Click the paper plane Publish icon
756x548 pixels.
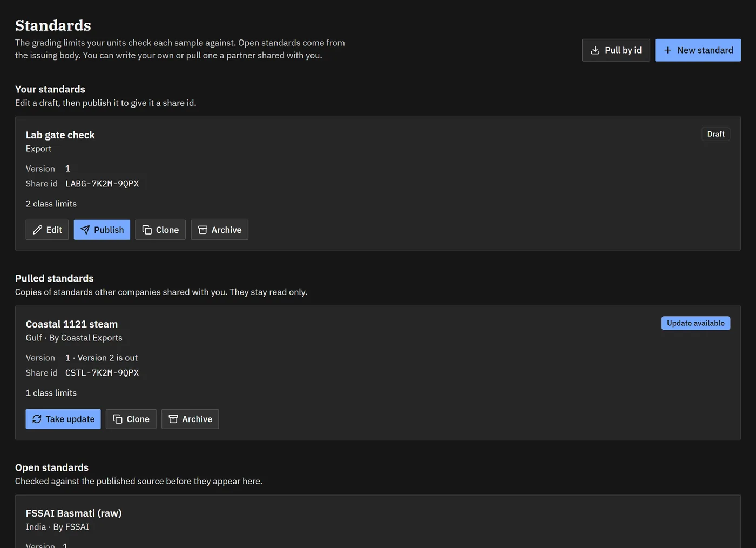point(85,230)
